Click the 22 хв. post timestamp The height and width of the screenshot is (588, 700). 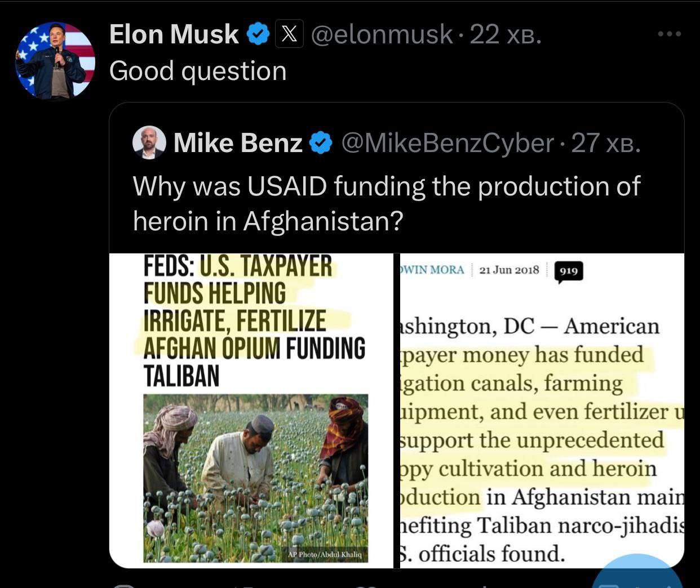point(505,34)
